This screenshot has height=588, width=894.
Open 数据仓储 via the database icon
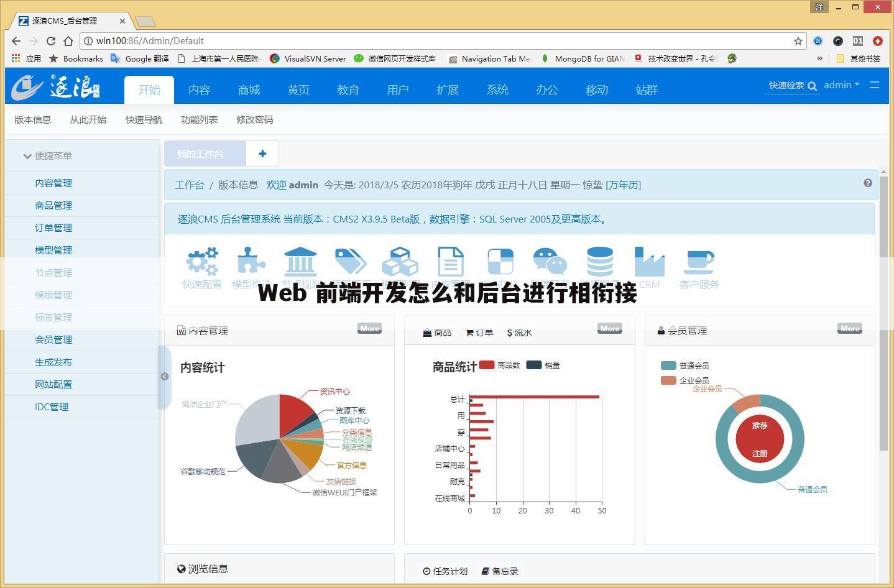[x=599, y=261]
